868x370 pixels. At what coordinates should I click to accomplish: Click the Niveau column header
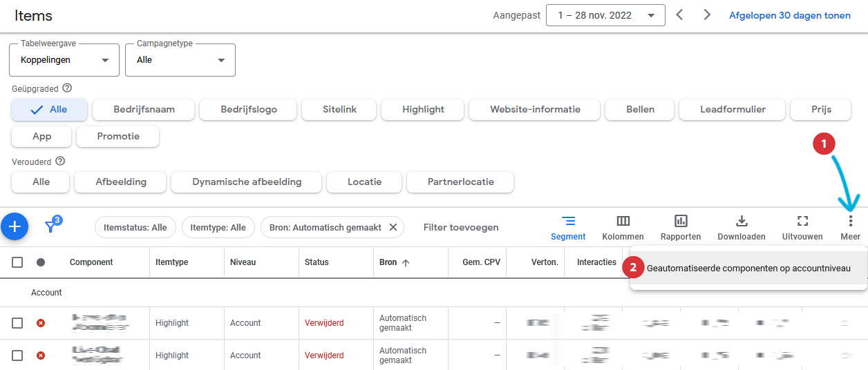click(243, 262)
